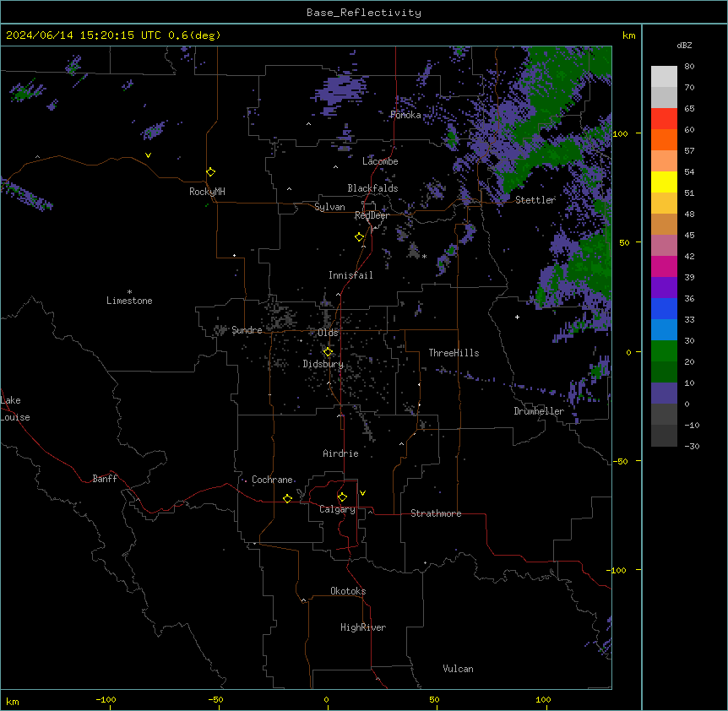Click the yellow diamond marker below RedDeer

click(x=360, y=237)
